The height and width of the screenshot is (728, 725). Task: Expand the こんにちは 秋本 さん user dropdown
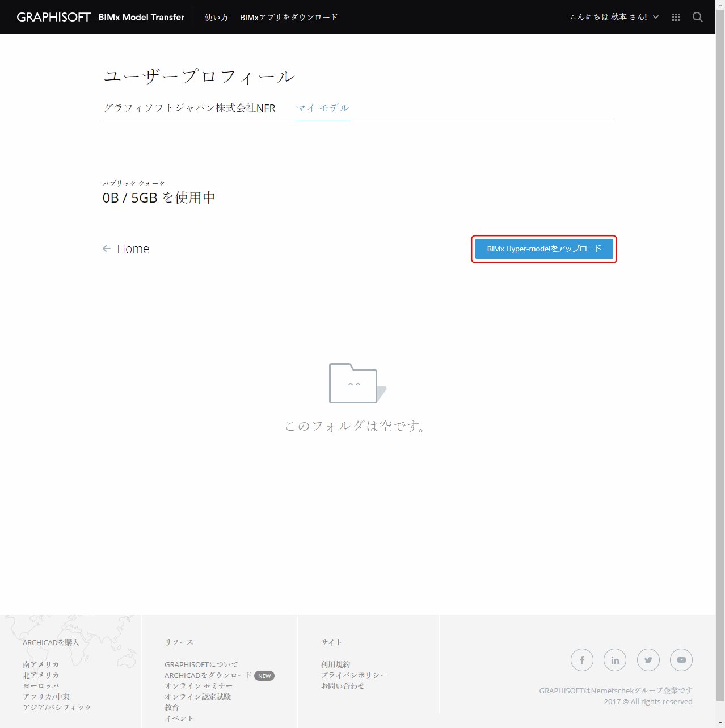tap(614, 17)
